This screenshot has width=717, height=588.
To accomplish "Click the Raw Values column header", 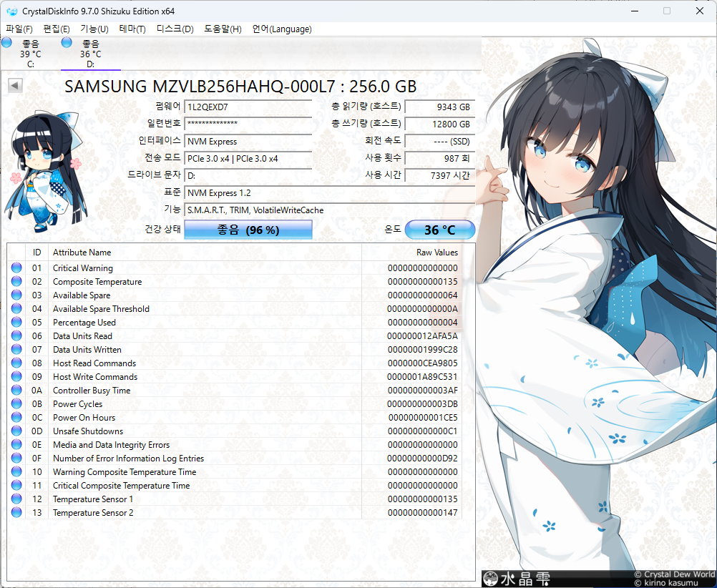I will [x=411, y=253].
